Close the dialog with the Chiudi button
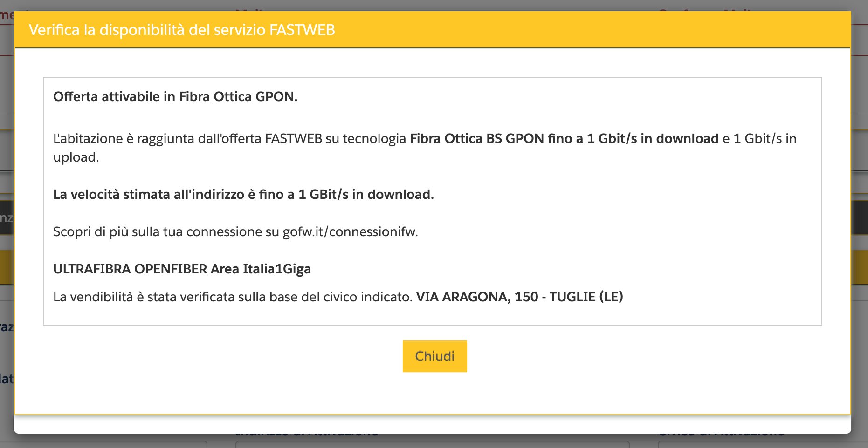This screenshot has height=448, width=868. tap(434, 356)
